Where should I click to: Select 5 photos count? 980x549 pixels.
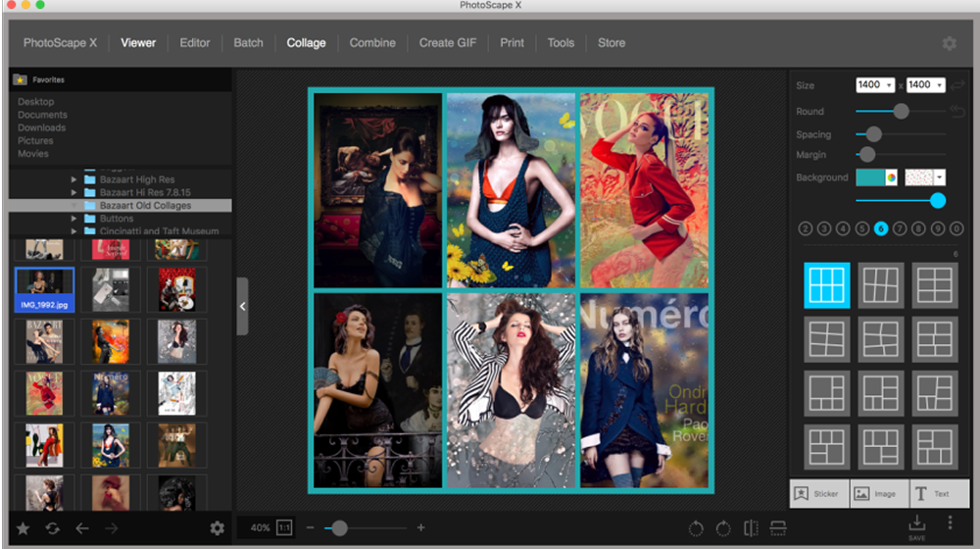861,228
